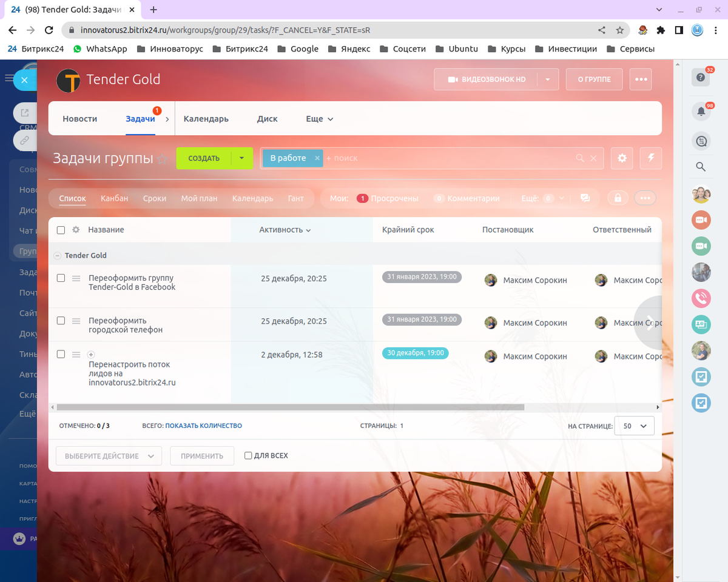Open 'Выберите действие' dropdown

(109, 456)
